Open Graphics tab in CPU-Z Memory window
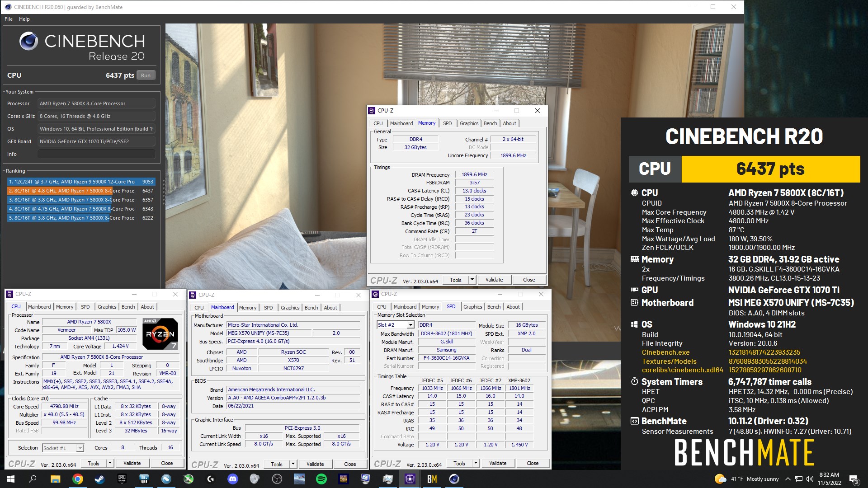The width and height of the screenshot is (868, 488). [x=469, y=123]
